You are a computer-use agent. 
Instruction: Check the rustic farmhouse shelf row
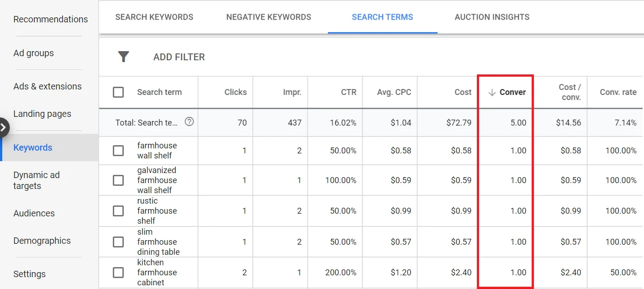[x=118, y=211]
